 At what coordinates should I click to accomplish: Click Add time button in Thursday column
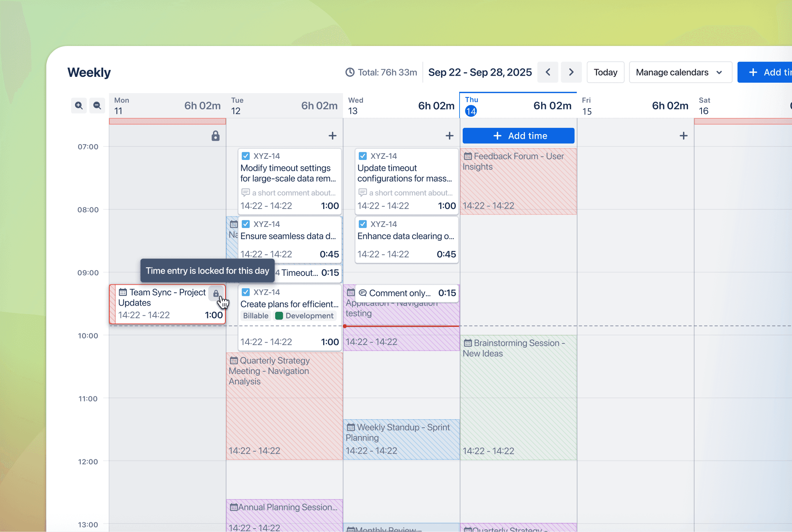[518, 136]
